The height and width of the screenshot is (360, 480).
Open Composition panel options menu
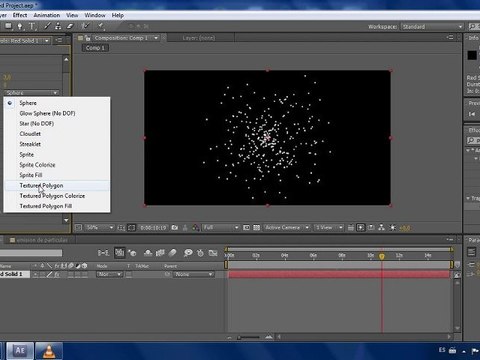coord(450,38)
